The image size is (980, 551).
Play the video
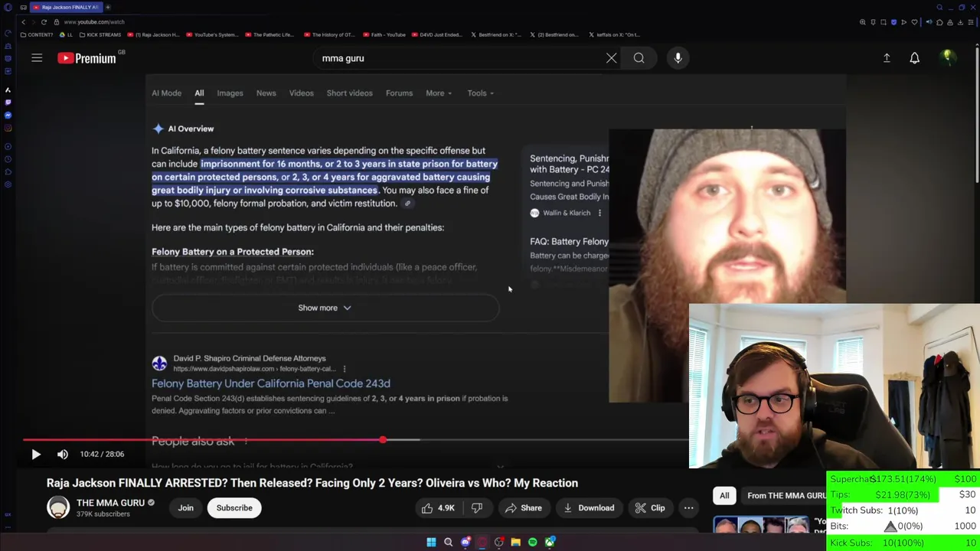[x=36, y=454]
